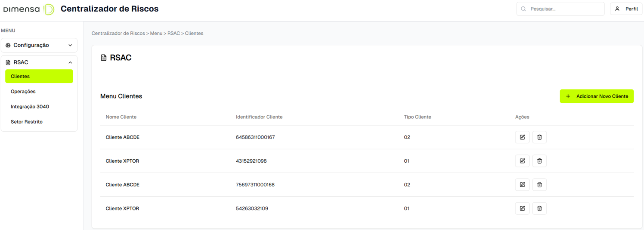Viewport: 644px width, 235px height.
Task: Open Integração 3040 from the sidebar
Action: pyautogui.click(x=30, y=106)
